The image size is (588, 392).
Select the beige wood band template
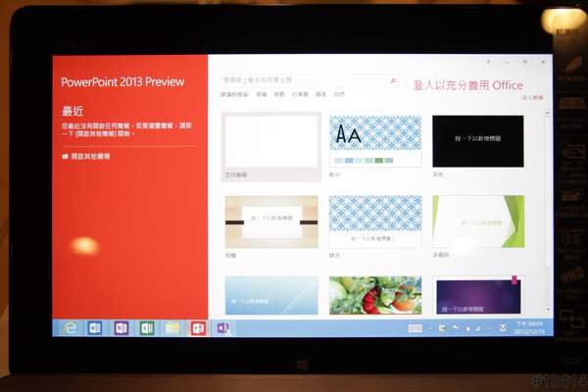271,222
